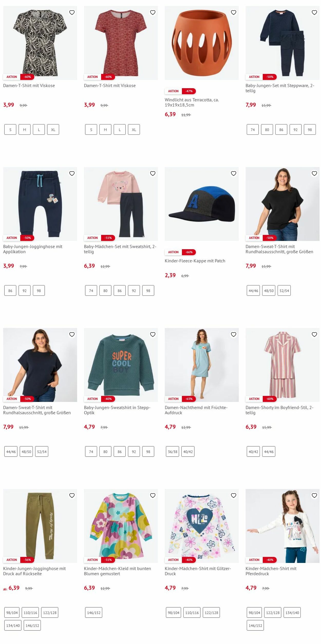Select size 134/140 for Kinder-Jungen-Jogginghose
Viewport: 321px width, 644px height.
13,625
